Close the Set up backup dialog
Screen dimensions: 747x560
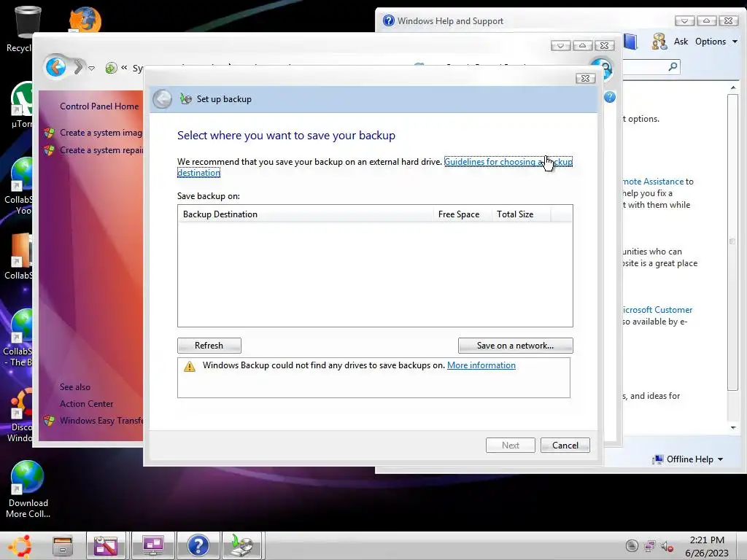coord(586,78)
